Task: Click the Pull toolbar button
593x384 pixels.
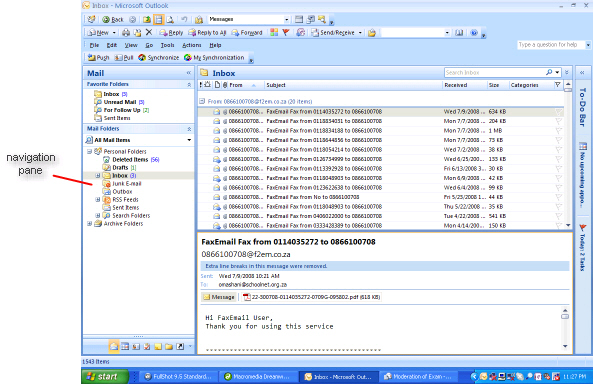Action: 124,58
